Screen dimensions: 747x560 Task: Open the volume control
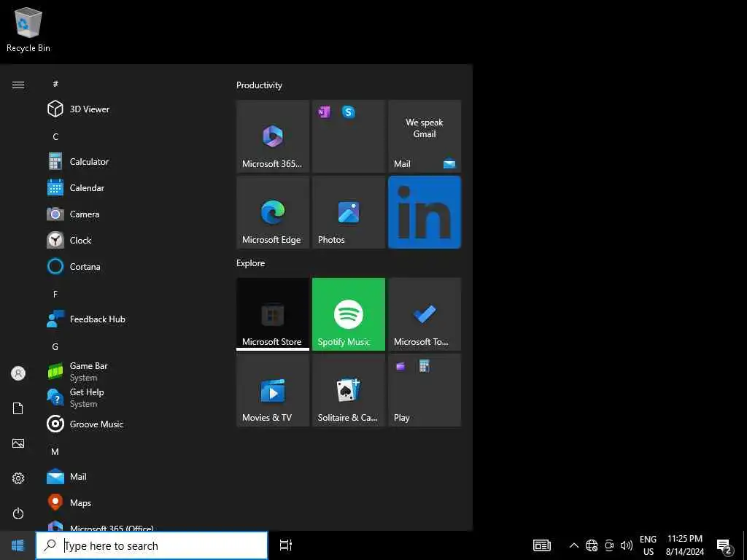point(627,545)
